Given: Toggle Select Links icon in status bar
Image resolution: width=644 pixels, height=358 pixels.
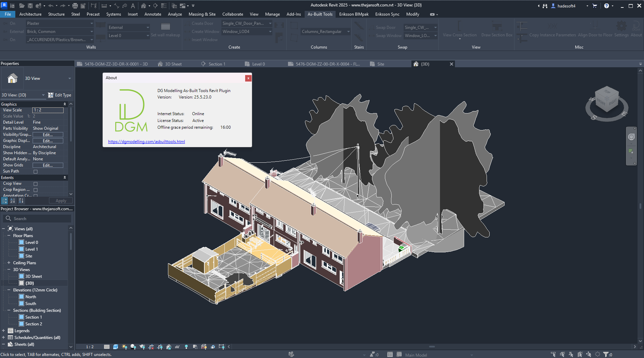Looking at the screenshot, I should click(x=554, y=354).
